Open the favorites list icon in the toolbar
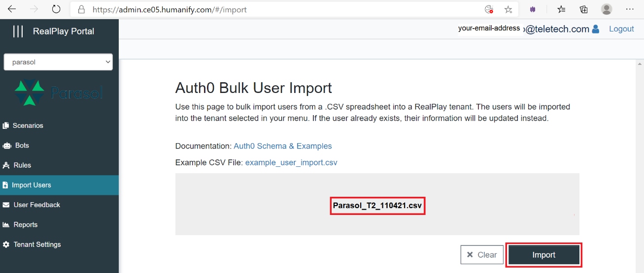This screenshot has width=644, height=273. pos(561,9)
